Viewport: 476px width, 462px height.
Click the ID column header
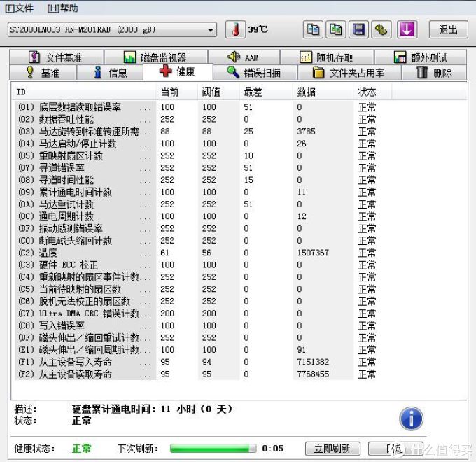[x=84, y=92]
